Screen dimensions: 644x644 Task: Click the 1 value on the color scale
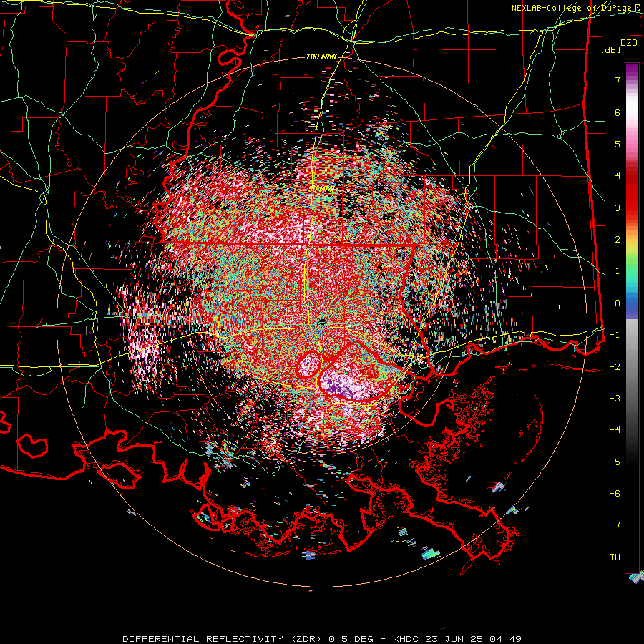pos(618,271)
